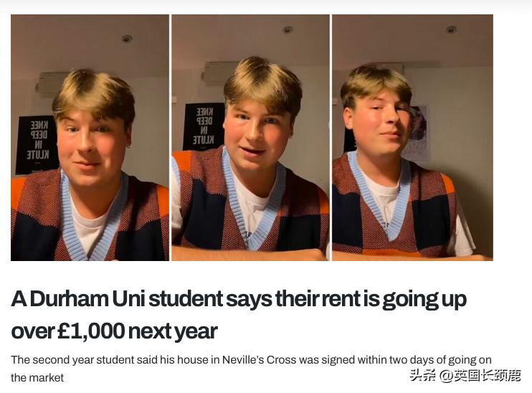
Task: Click the ceiling smoke detector in right photo
Action: pyautogui.click(x=451, y=29)
